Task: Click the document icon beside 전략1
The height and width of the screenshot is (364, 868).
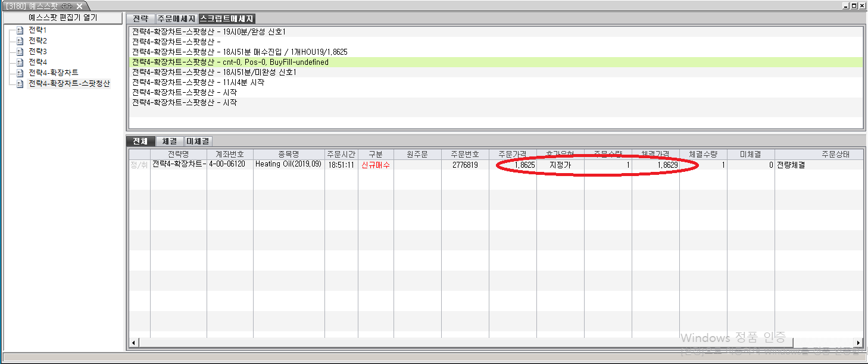Action: 20,30
